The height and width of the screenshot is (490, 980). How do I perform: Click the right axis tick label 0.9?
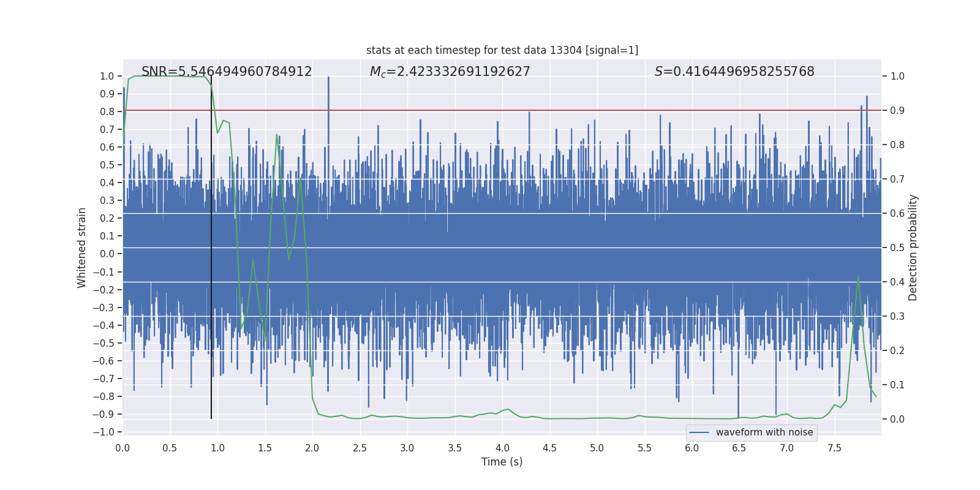point(897,110)
